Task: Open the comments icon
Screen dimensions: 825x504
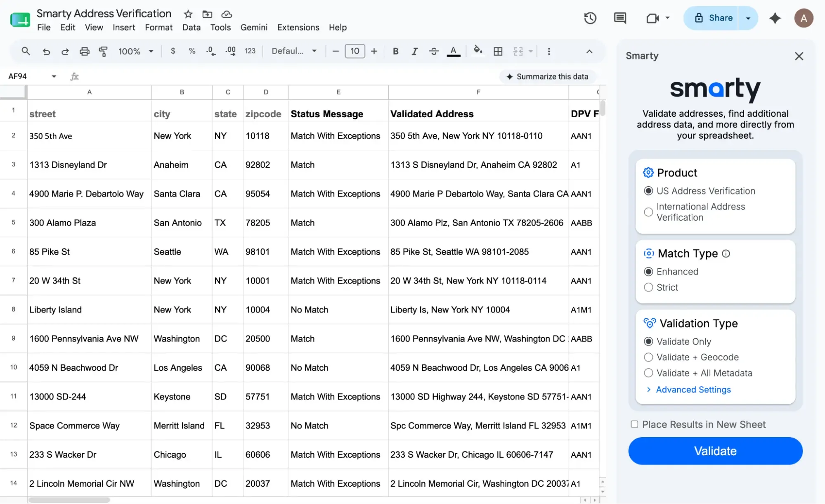Action: coord(620,18)
